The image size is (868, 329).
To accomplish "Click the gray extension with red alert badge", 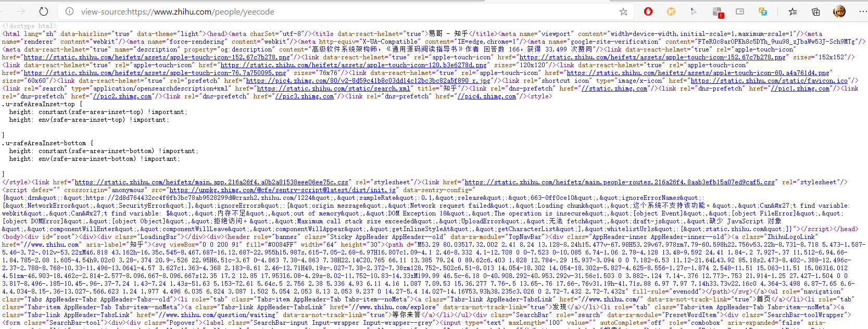I will [718, 12].
